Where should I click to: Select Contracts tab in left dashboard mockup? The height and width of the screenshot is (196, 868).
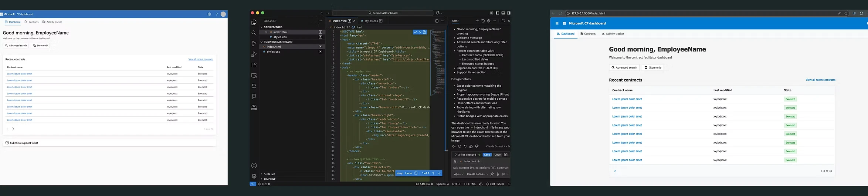click(x=31, y=22)
